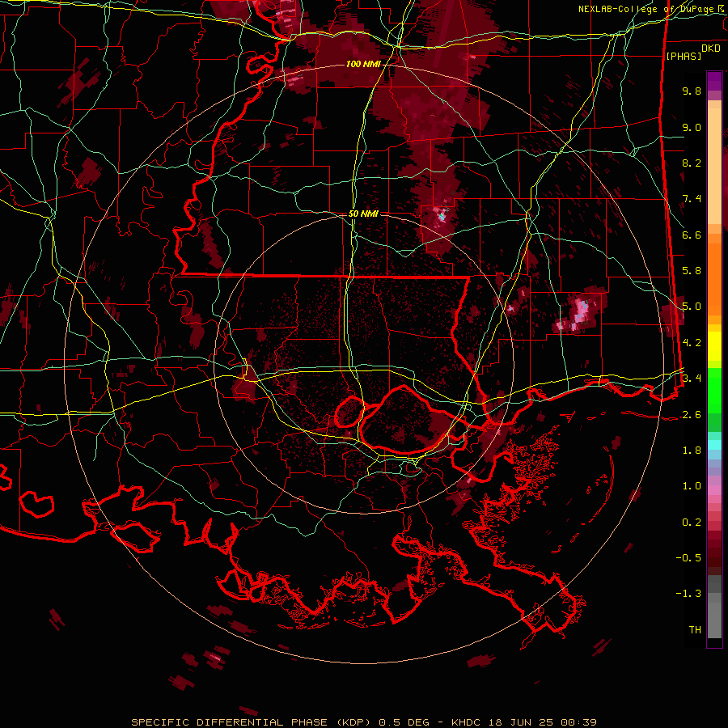The width and height of the screenshot is (728, 728).
Task: Click the TH label at the scale bottom
Action: [695, 630]
